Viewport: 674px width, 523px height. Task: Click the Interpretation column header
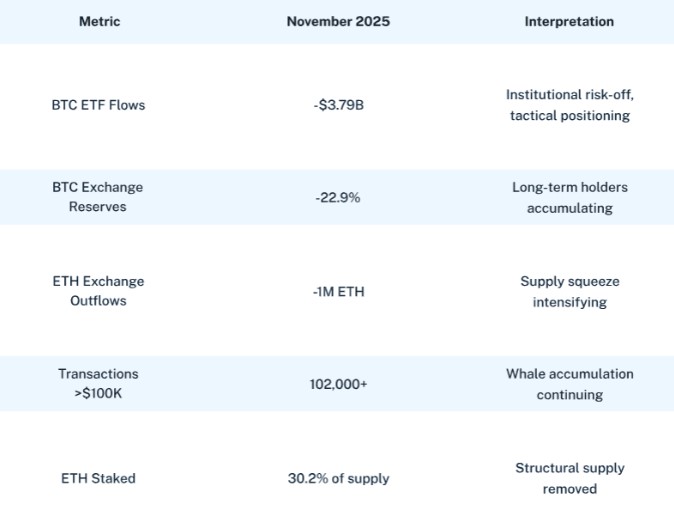pos(569,21)
